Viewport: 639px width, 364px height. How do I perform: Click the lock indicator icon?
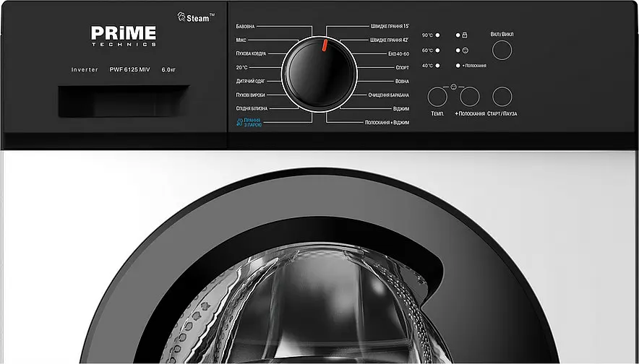click(x=465, y=35)
